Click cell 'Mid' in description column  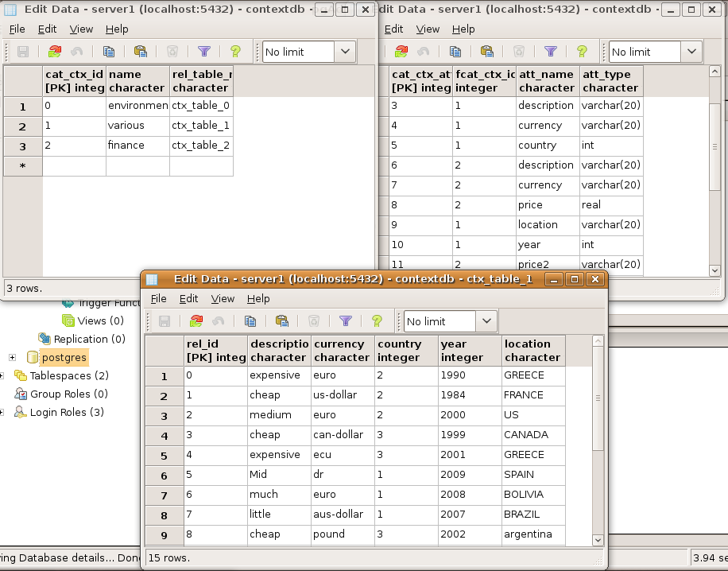[279, 474]
